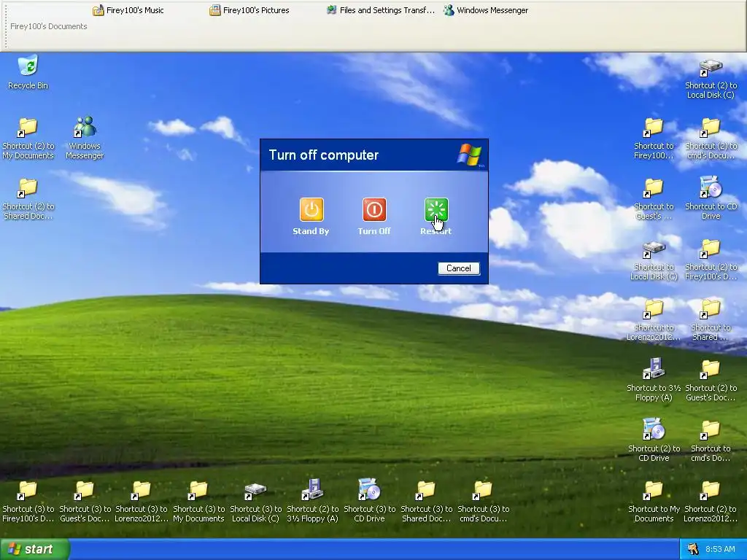The height and width of the screenshot is (560, 747).
Task: Select Shortcut to Lorenzo2012 folder
Action: point(654,320)
